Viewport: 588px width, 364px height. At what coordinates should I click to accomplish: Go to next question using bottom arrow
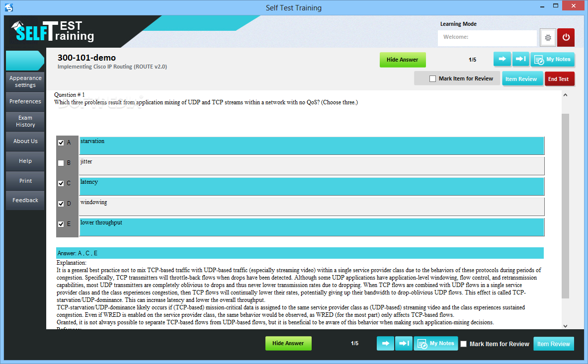(386, 344)
